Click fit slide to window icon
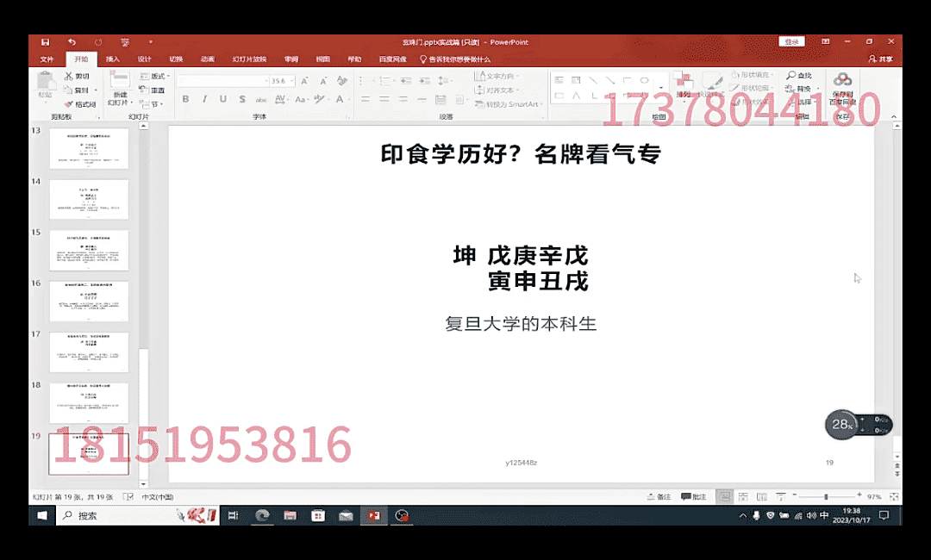This screenshot has height=560, width=931. 894,497
